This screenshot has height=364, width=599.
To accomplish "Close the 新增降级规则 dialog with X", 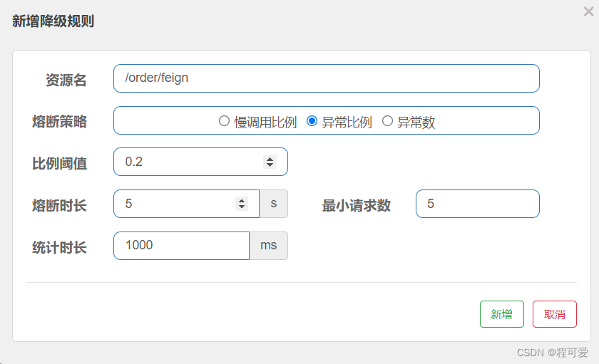I will coord(589,11).
